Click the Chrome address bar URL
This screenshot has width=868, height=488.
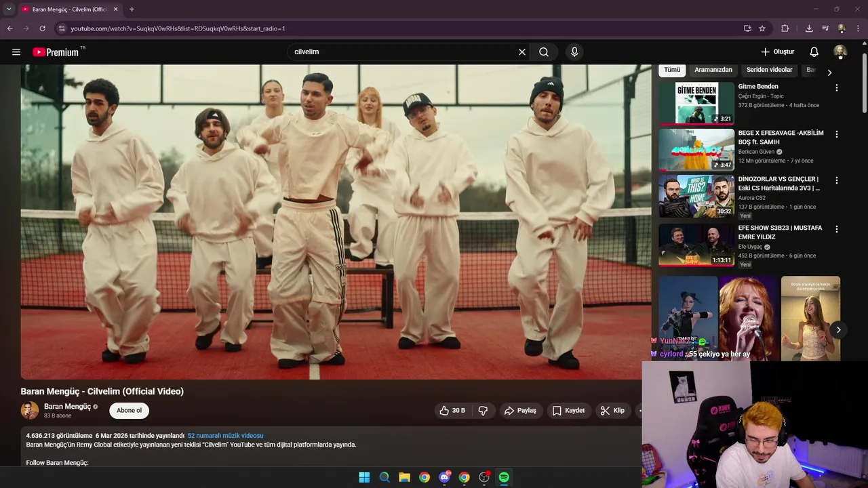[x=178, y=28]
